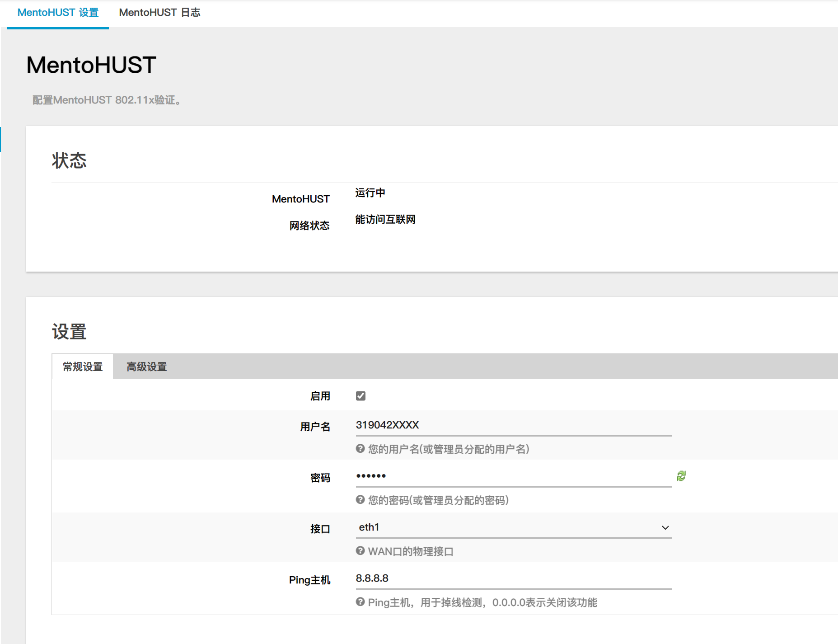Select the 常规设置 tab
This screenshot has width=838, height=644.
click(x=83, y=367)
